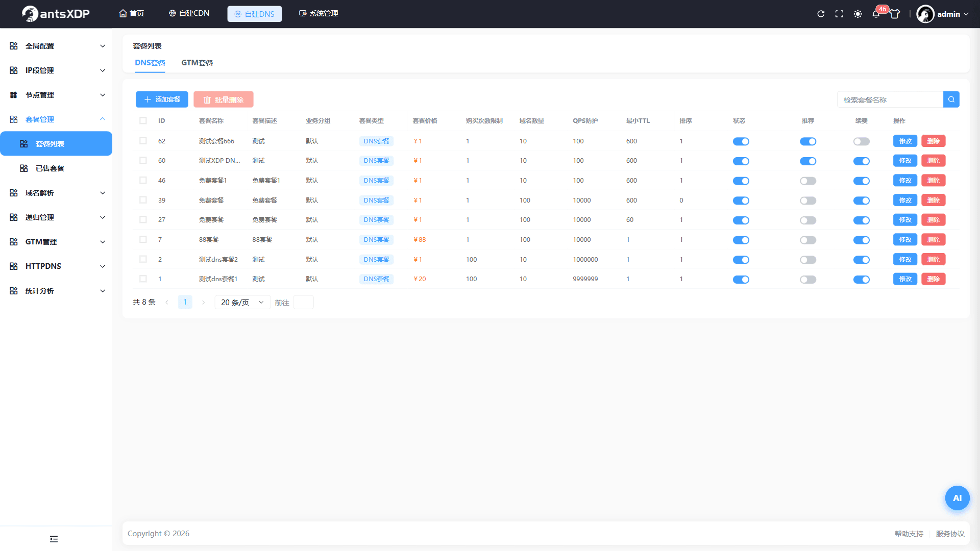Click the 批量删除 button
The width and height of the screenshot is (980, 551).
click(x=224, y=99)
